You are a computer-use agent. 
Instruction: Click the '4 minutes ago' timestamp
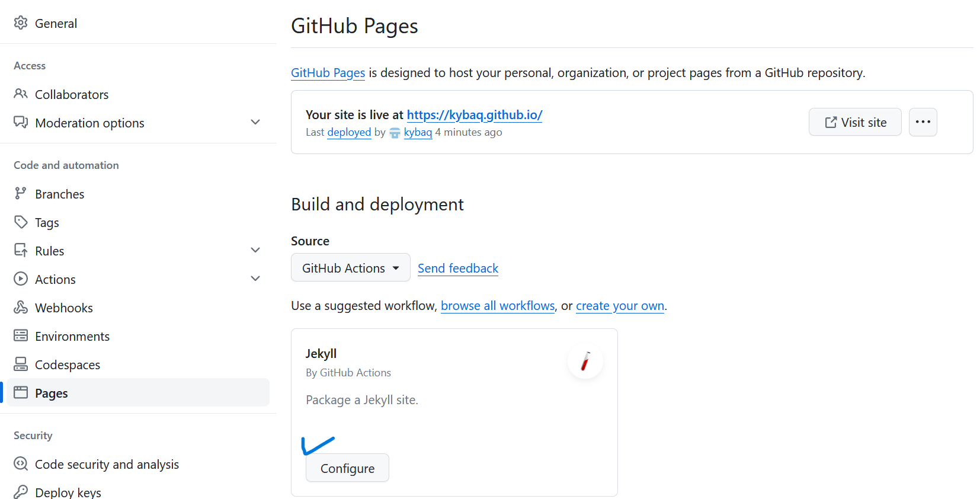pyautogui.click(x=469, y=132)
